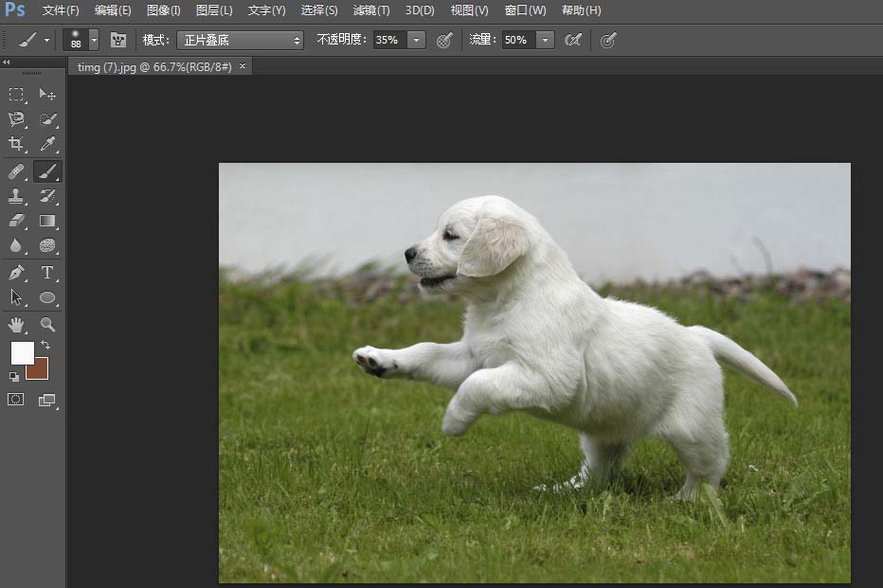This screenshot has width=883, height=588.
Task: Select the Eraser tool
Action: coord(15,221)
